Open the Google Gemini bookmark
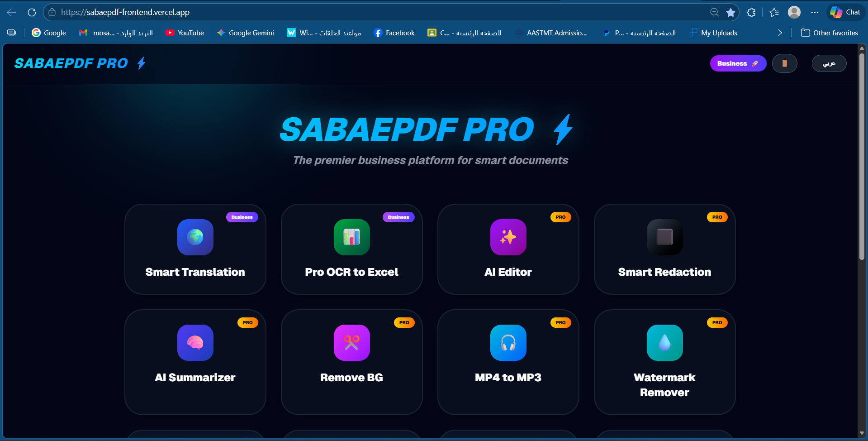The image size is (868, 441). pyautogui.click(x=245, y=33)
